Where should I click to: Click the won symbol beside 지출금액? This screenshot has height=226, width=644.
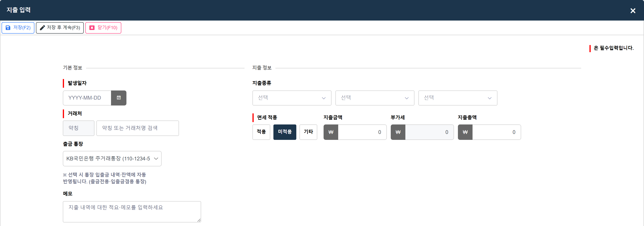[331, 132]
